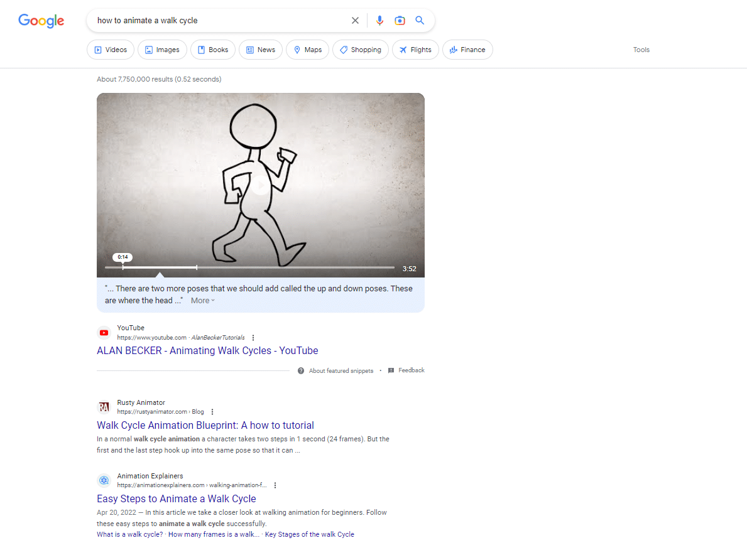Jump to 'What is a walk cycle?' section

(x=129, y=534)
